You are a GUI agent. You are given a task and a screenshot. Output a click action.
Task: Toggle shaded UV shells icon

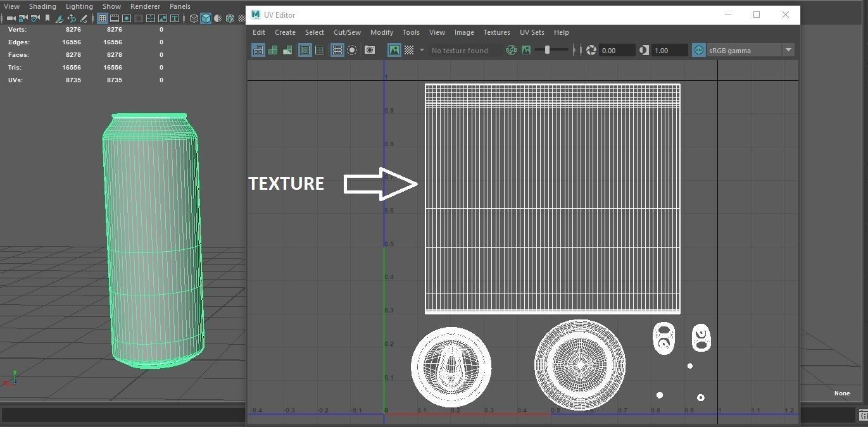tap(273, 50)
